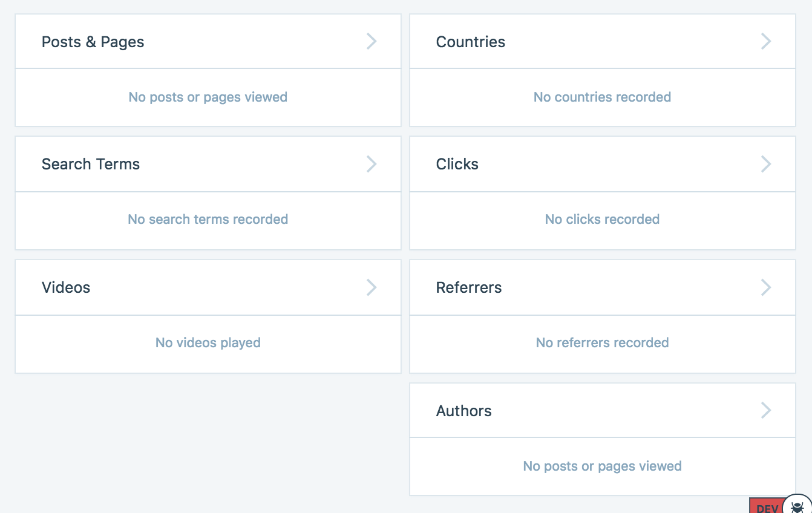
Task: Select the 'No search terms recorded' message
Action: click(x=208, y=219)
